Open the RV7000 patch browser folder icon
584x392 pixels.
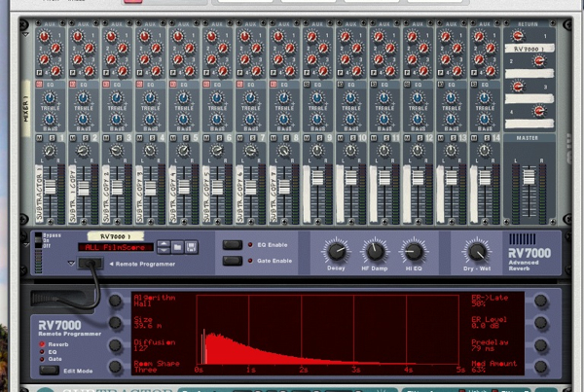(180, 247)
